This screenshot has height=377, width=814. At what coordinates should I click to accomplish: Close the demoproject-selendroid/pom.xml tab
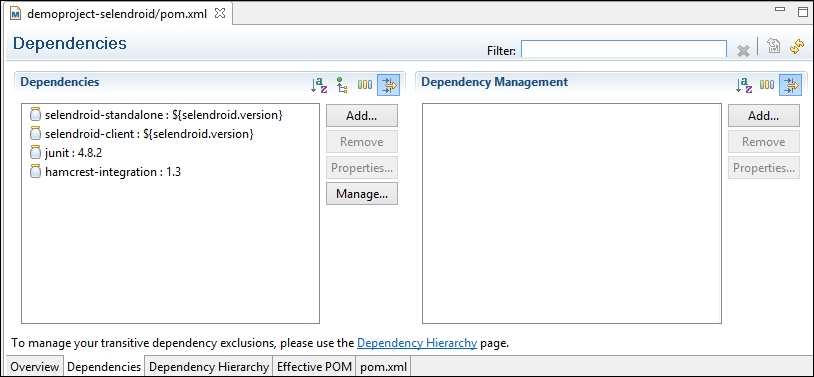220,14
